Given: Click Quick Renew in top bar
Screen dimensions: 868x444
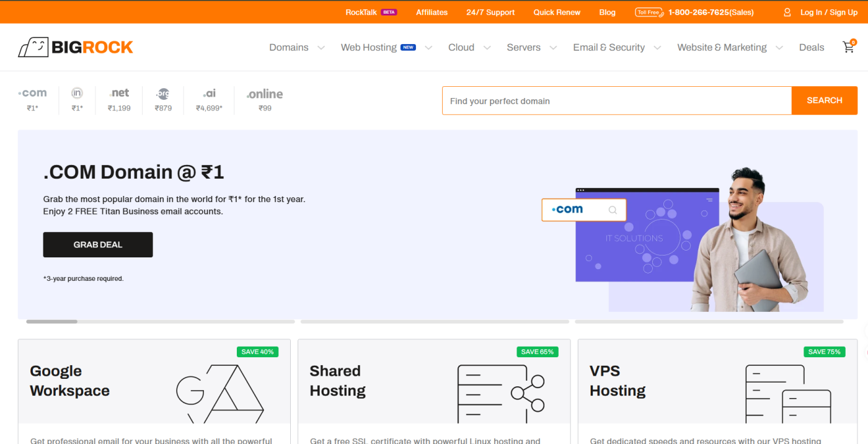Looking at the screenshot, I should (557, 12).
